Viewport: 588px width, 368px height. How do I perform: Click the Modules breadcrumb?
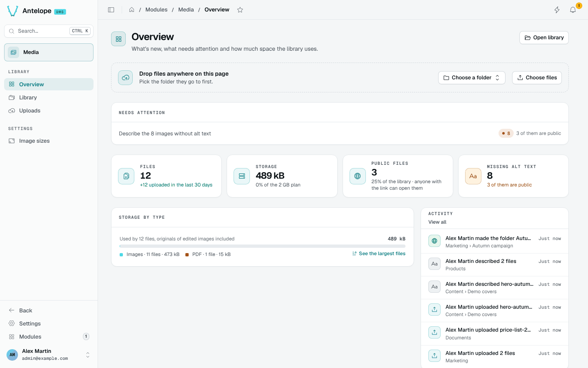point(156,10)
